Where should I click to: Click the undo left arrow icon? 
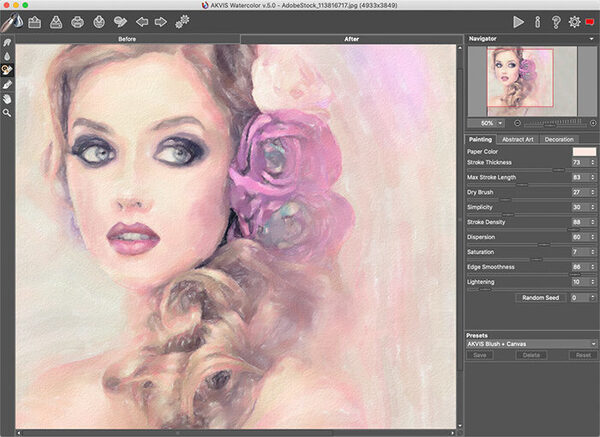[141, 20]
